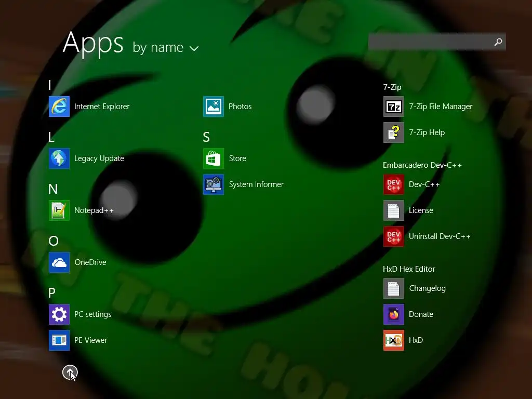Click the 'OneDrive' label text
The height and width of the screenshot is (399, 532).
90,262
